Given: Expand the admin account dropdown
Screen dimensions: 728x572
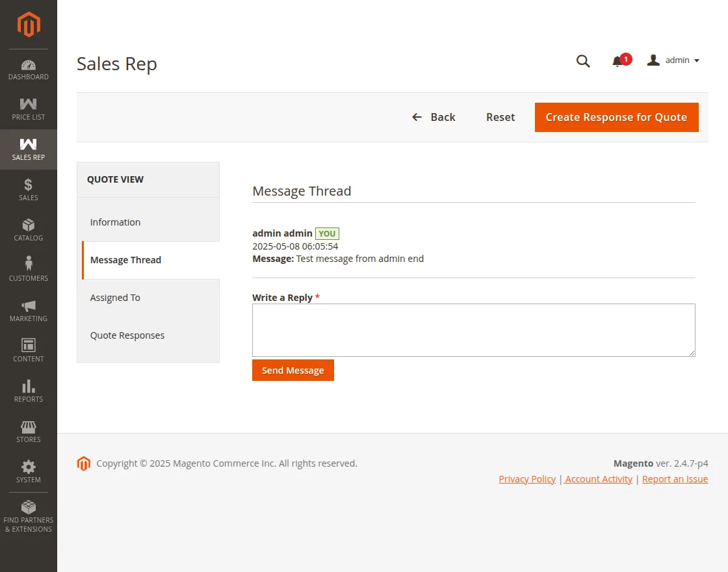Looking at the screenshot, I should 673,60.
